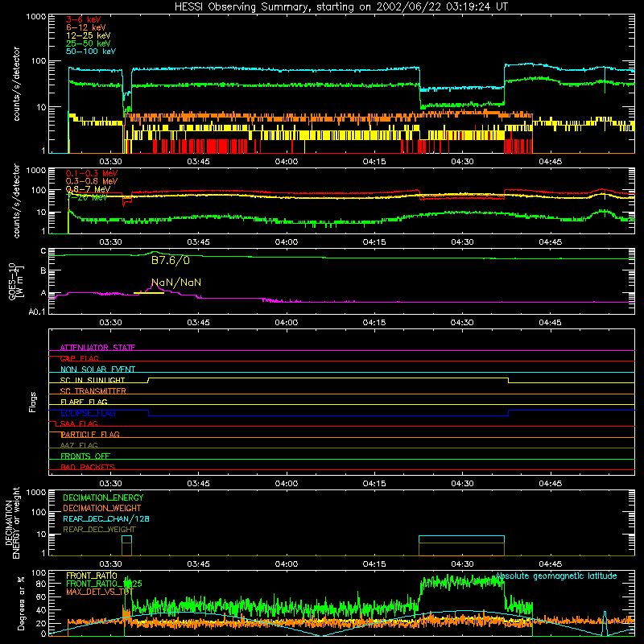Screen dimensions: 644x644
Task: Select the orange 6-12 keV legend label
Action: (x=86, y=27)
